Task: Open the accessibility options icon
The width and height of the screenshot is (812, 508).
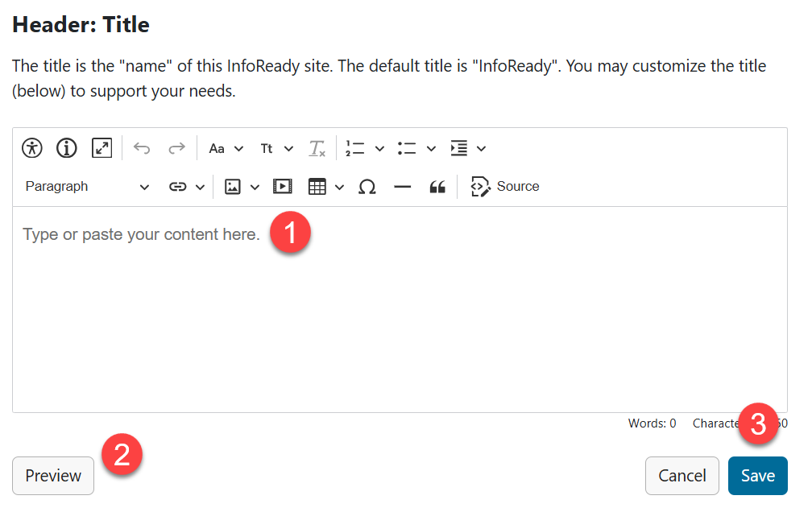Action: (31, 147)
